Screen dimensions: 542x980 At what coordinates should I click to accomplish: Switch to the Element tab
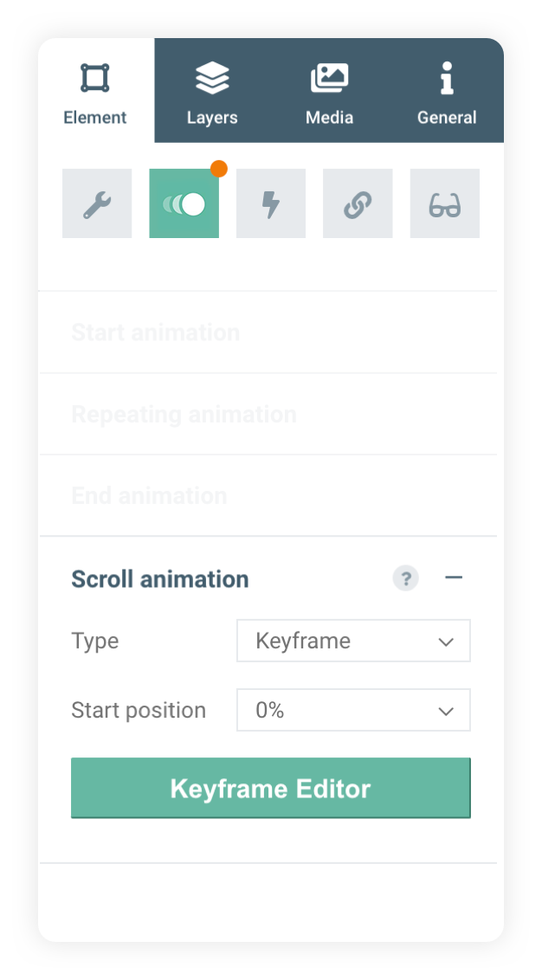tap(95, 92)
